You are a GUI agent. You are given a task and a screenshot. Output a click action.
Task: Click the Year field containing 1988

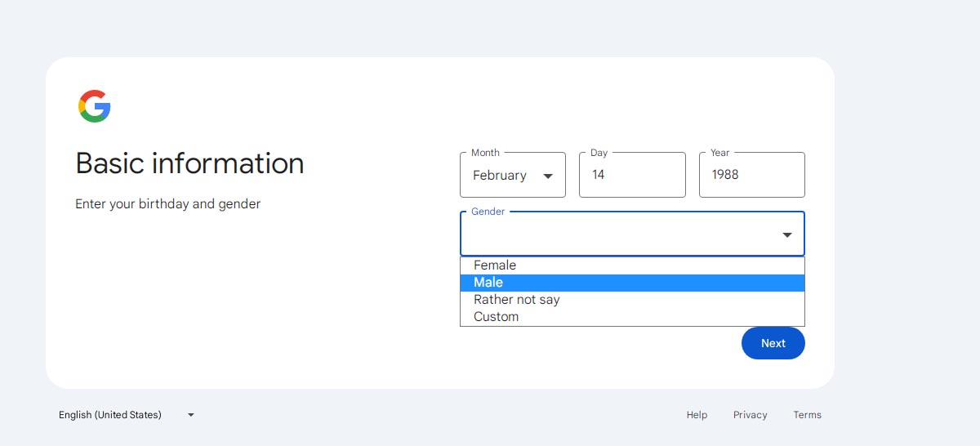point(752,175)
